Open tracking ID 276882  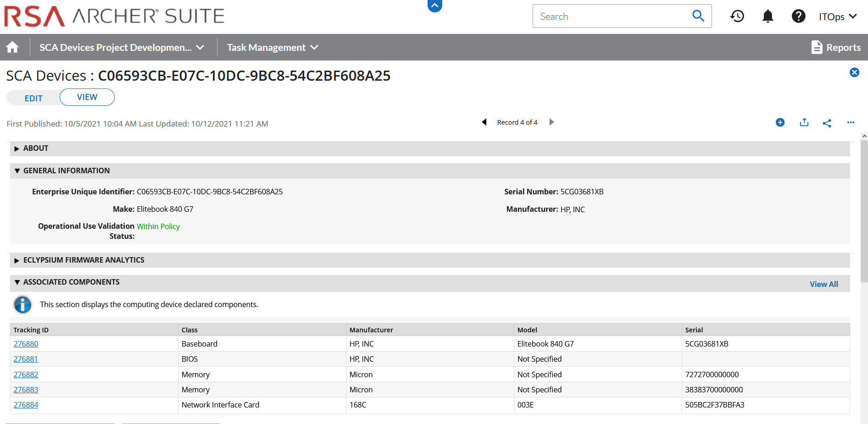click(x=26, y=374)
